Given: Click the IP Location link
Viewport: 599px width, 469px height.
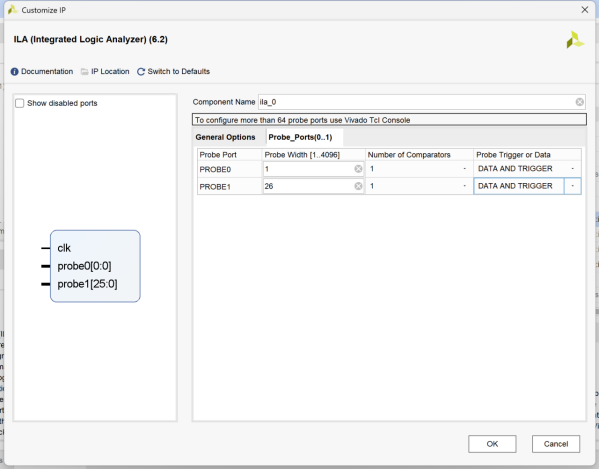Looking at the screenshot, I should point(110,71).
